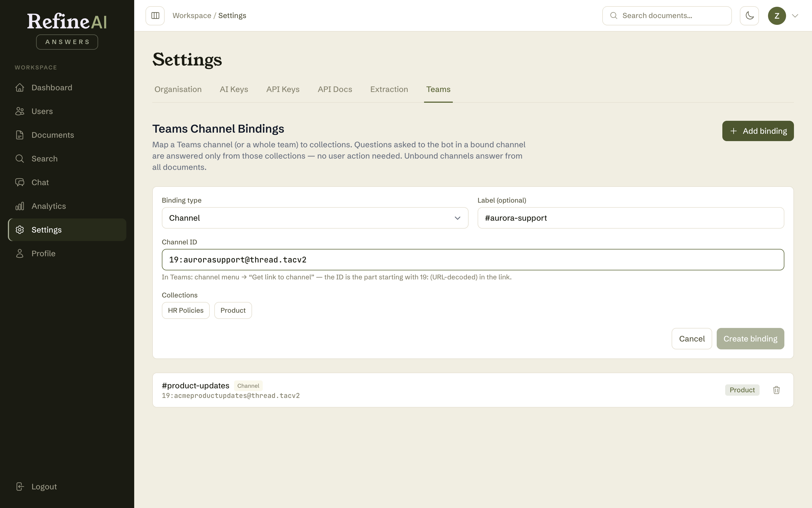Switch to the API Docs tab
The height and width of the screenshot is (508, 812).
click(335, 89)
